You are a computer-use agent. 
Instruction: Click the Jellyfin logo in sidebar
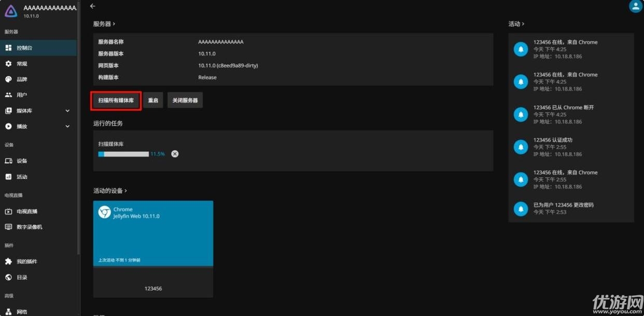pos(11,10)
